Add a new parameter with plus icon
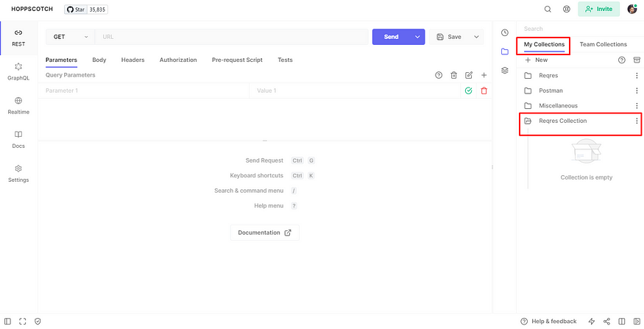 pyautogui.click(x=484, y=75)
